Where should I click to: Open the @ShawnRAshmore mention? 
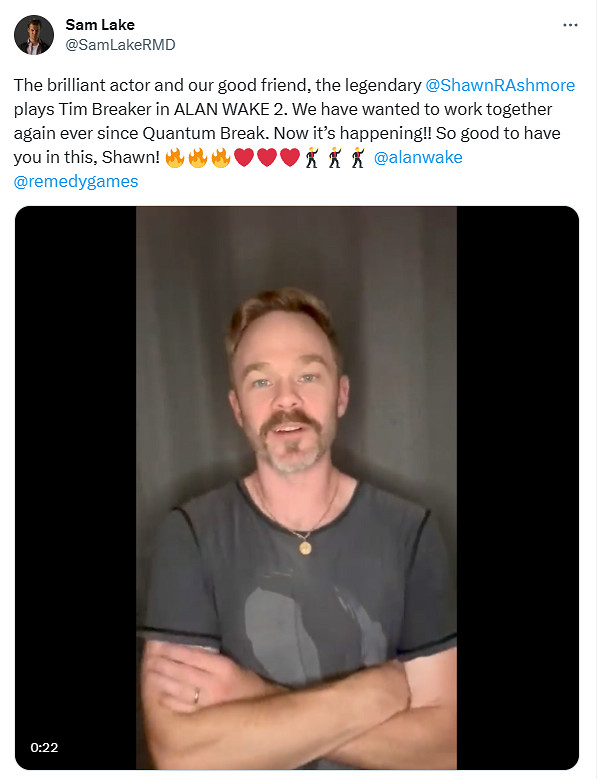(x=500, y=85)
